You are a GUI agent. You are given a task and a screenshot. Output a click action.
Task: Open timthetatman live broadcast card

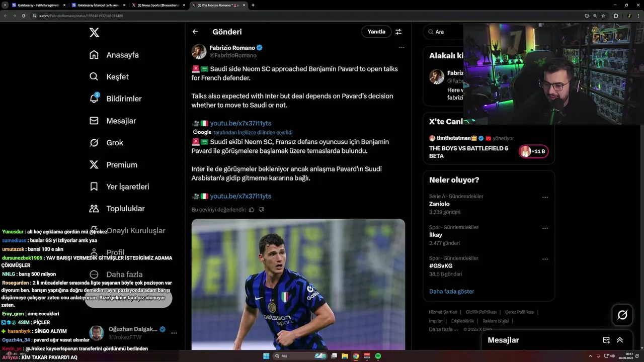click(x=489, y=147)
